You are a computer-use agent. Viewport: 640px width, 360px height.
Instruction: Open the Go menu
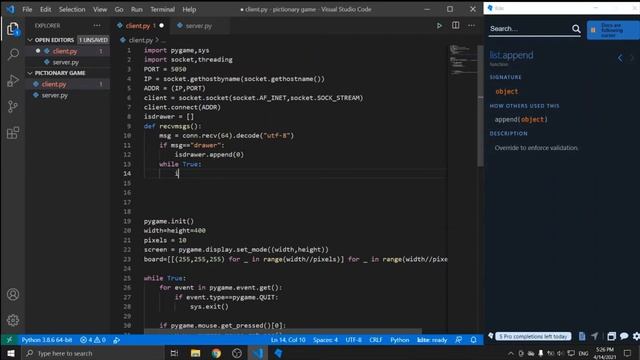[x=119, y=9]
